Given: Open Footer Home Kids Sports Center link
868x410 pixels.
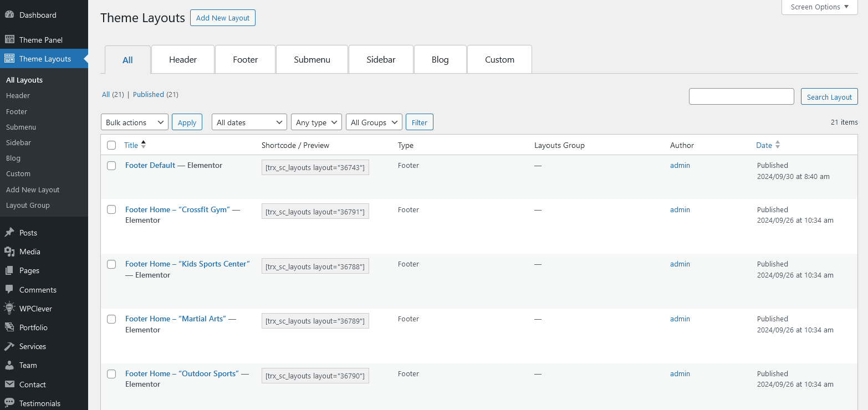Looking at the screenshot, I should pyautogui.click(x=187, y=264).
